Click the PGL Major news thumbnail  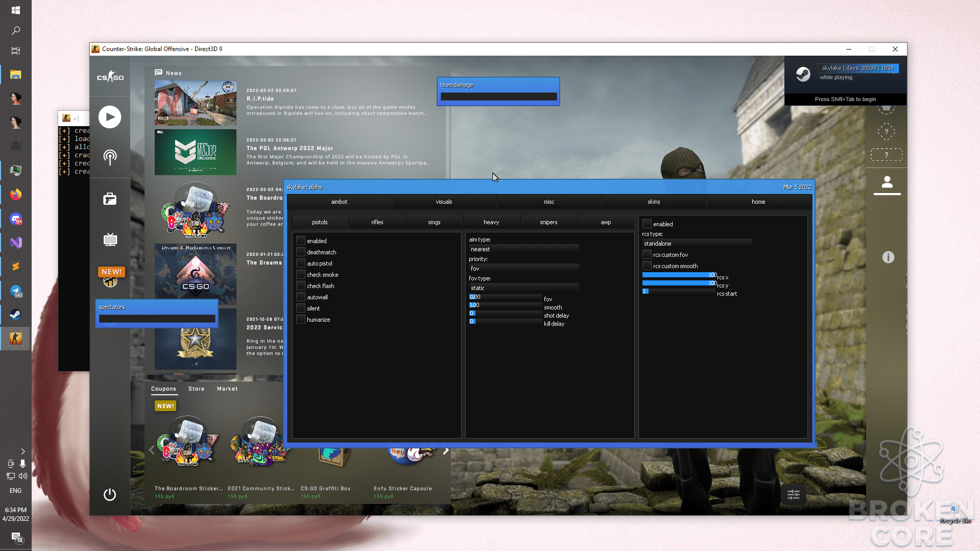tap(196, 152)
